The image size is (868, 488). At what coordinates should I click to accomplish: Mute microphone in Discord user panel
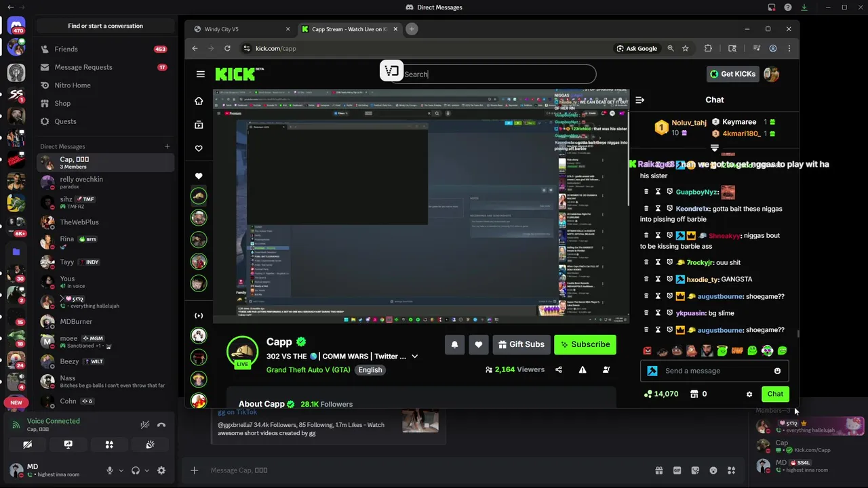coord(110,470)
